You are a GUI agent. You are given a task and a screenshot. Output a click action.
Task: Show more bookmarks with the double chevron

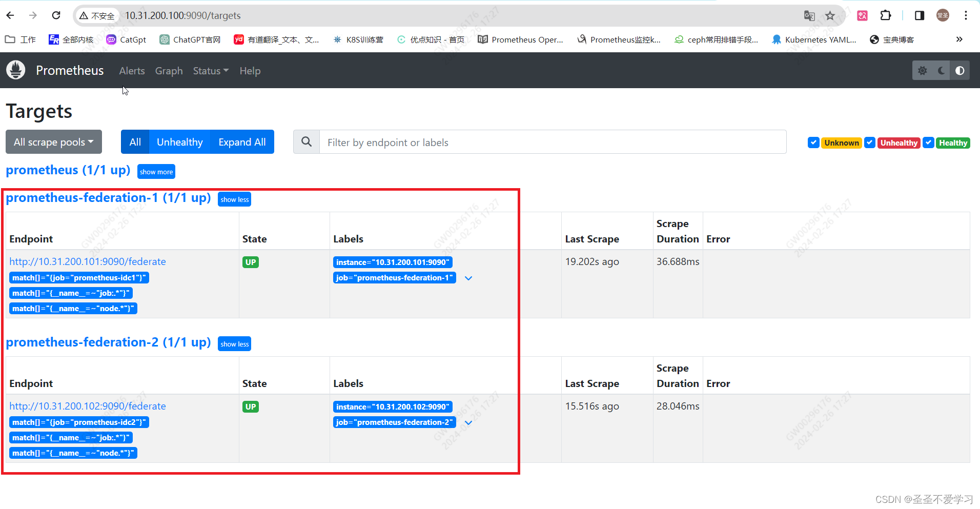point(959,39)
